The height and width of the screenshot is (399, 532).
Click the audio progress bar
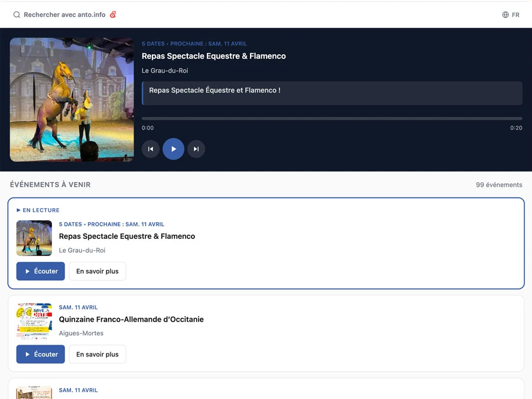(x=332, y=119)
